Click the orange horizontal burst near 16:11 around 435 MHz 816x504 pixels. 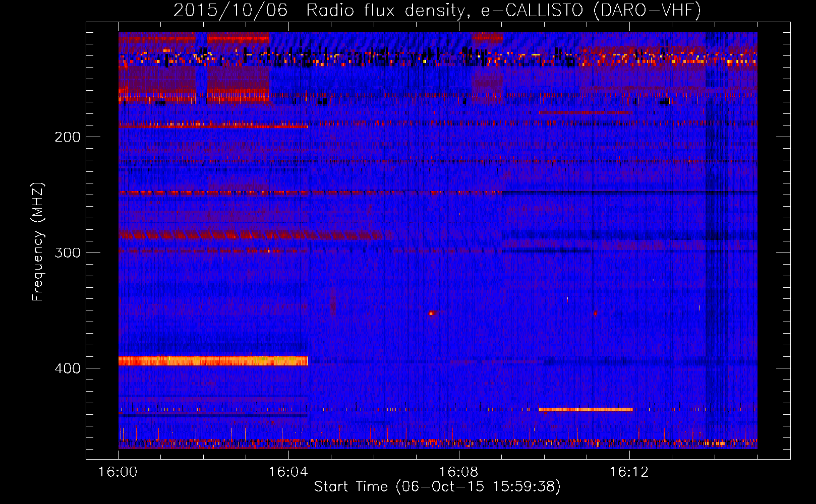(x=586, y=409)
